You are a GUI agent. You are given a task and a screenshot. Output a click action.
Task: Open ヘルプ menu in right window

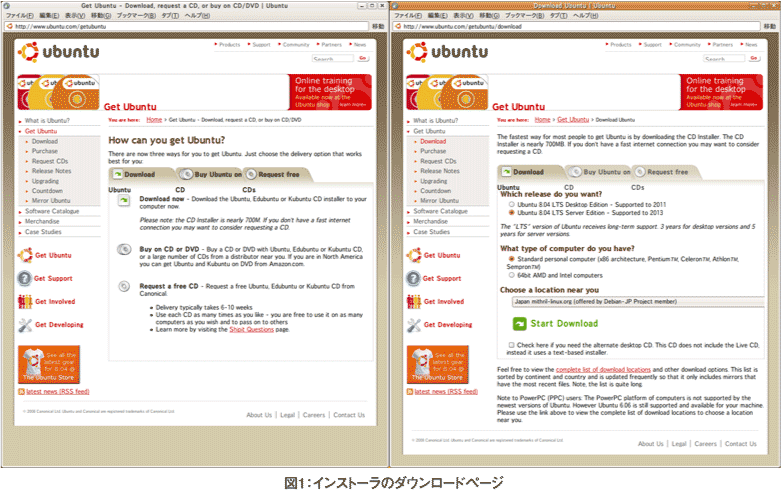tap(586, 15)
